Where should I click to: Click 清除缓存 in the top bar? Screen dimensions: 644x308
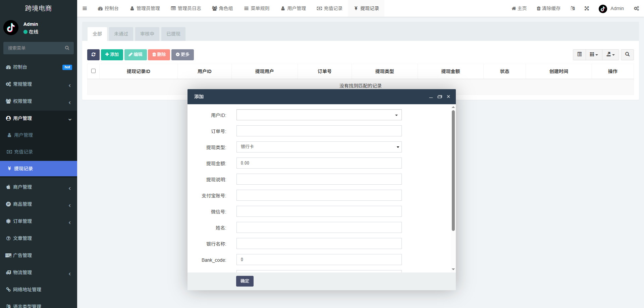[548, 8]
